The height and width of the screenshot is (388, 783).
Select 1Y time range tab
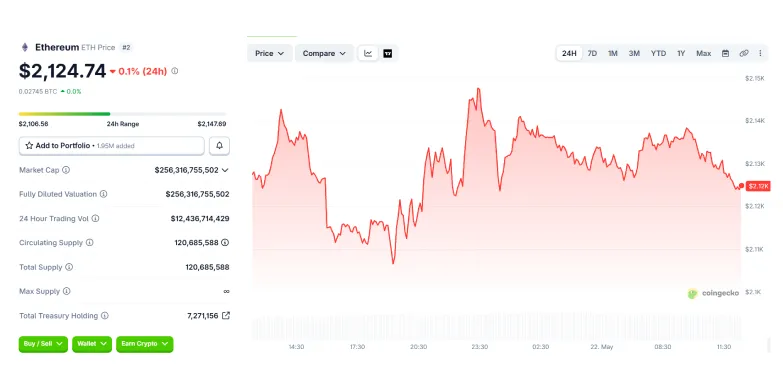[681, 53]
